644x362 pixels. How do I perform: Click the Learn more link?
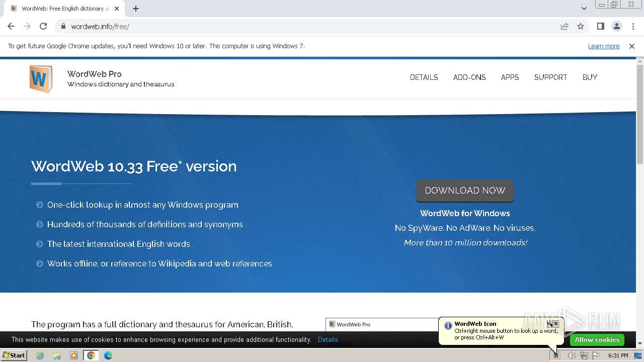[604, 46]
